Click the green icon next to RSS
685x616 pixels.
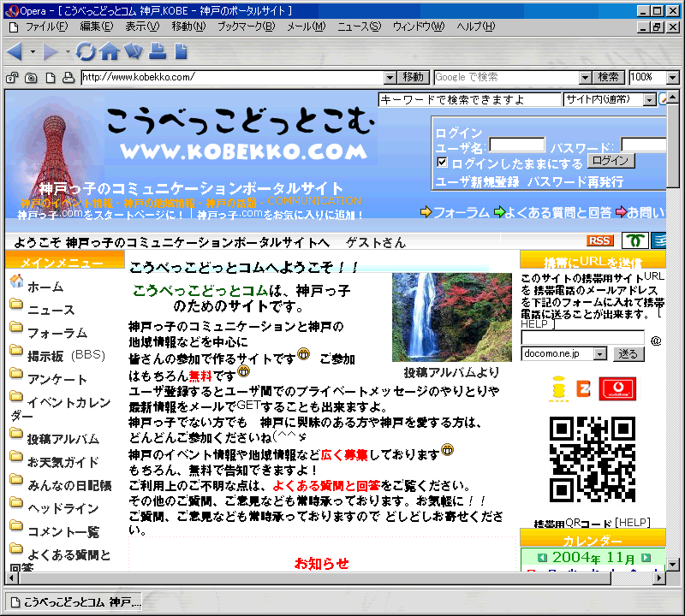coord(634,240)
